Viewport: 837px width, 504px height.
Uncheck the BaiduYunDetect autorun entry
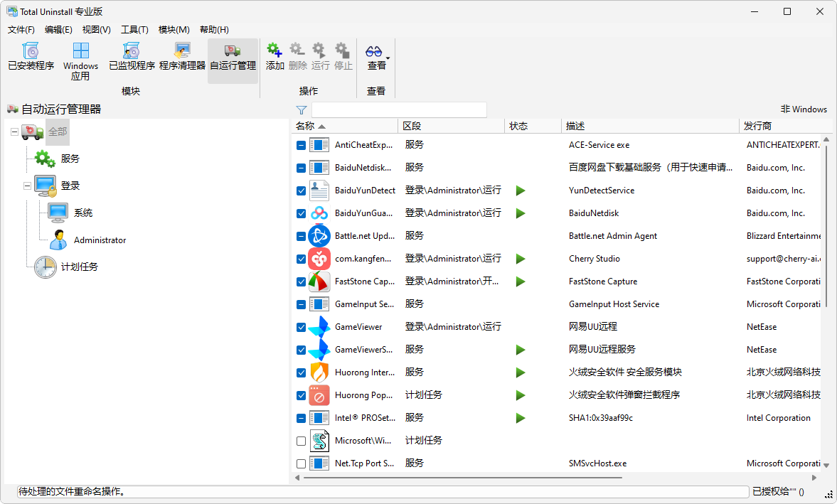pos(300,190)
